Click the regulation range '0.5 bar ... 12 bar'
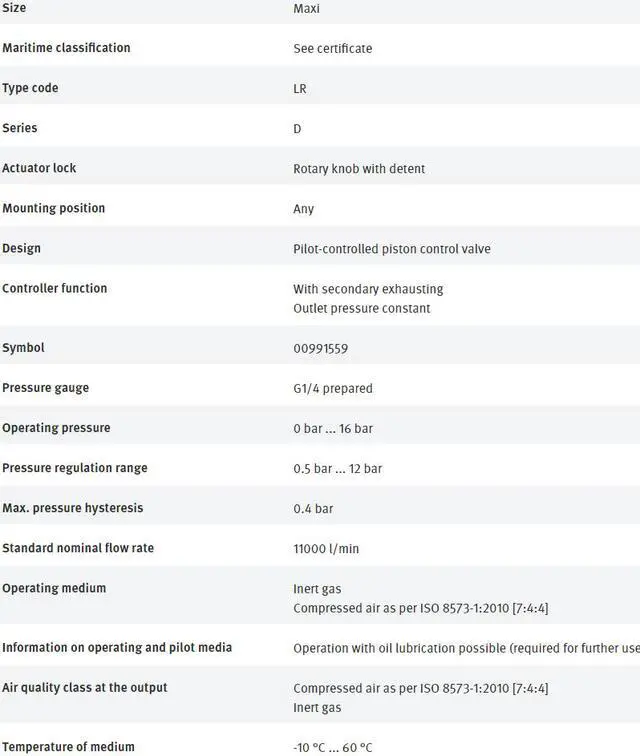The height and width of the screenshot is (756, 640). [x=338, y=469]
